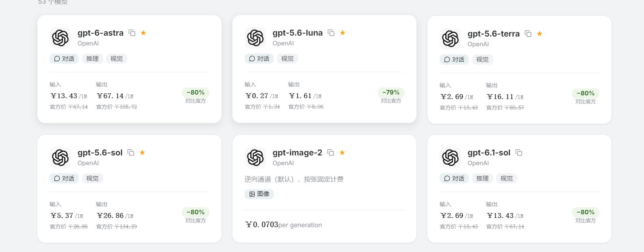
Task: Click the -80% discount badge on gpt-6.1-sol
Action: point(585,212)
